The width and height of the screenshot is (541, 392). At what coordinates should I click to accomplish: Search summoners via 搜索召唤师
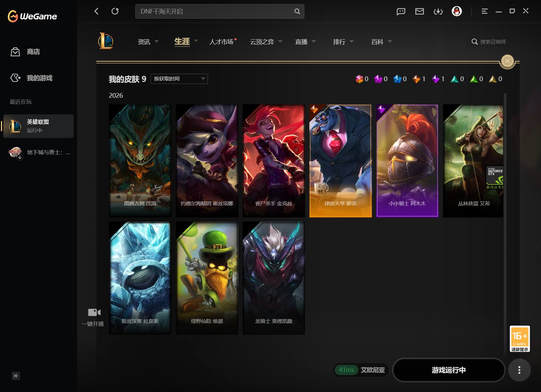pyautogui.click(x=489, y=42)
